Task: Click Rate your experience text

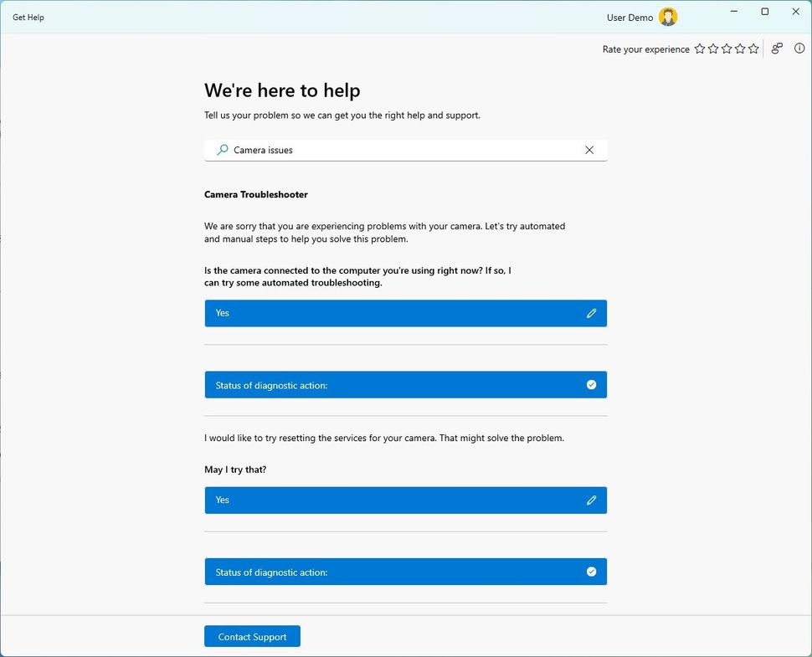Action: click(x=645, y=49)
